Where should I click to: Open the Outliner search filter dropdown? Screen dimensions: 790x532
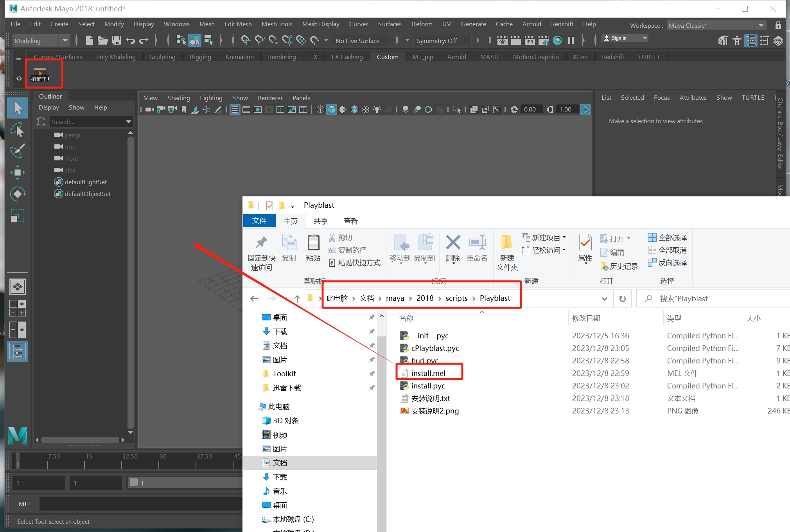click(128, 122)
